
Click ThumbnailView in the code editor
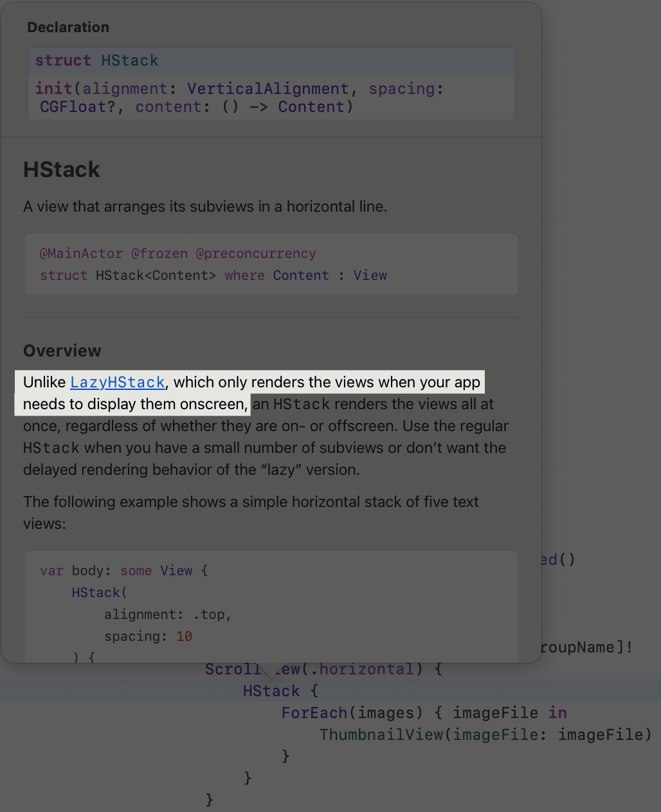click(381, 734)
